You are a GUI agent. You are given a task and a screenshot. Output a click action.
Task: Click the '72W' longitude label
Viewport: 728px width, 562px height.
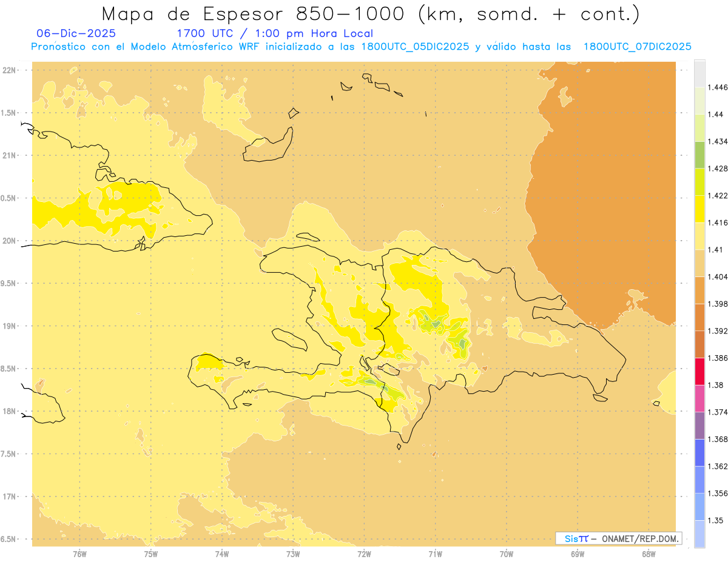coord(364,554)
